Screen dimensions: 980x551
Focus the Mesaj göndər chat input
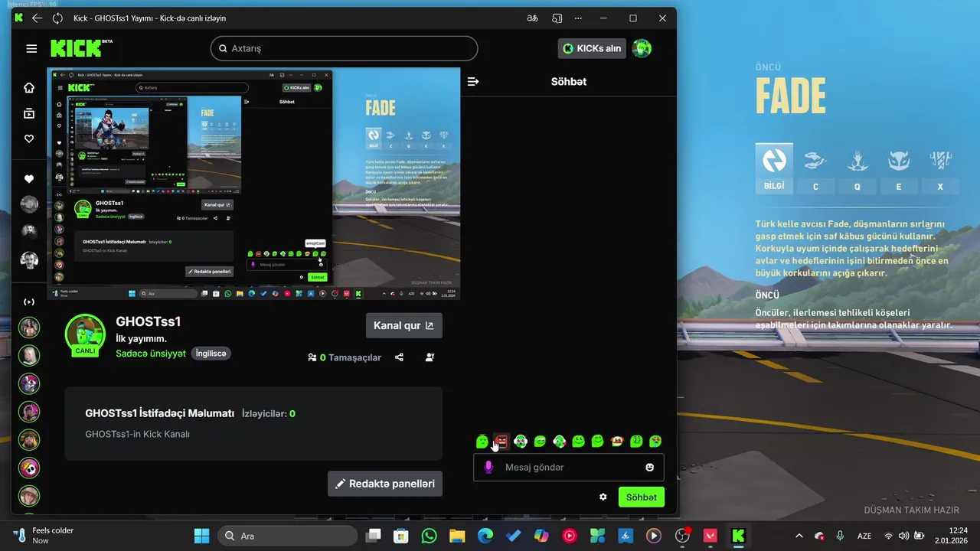click(x=568, y=467)
